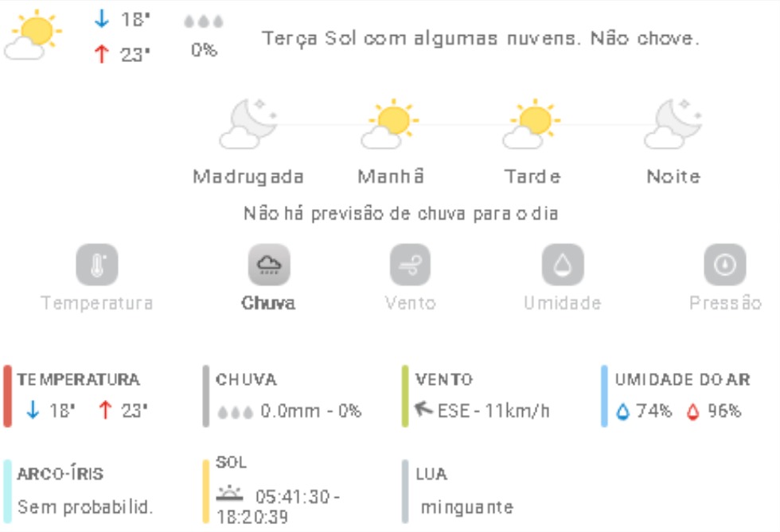Click the wind direction arrow in Vento card

point(423,410)
